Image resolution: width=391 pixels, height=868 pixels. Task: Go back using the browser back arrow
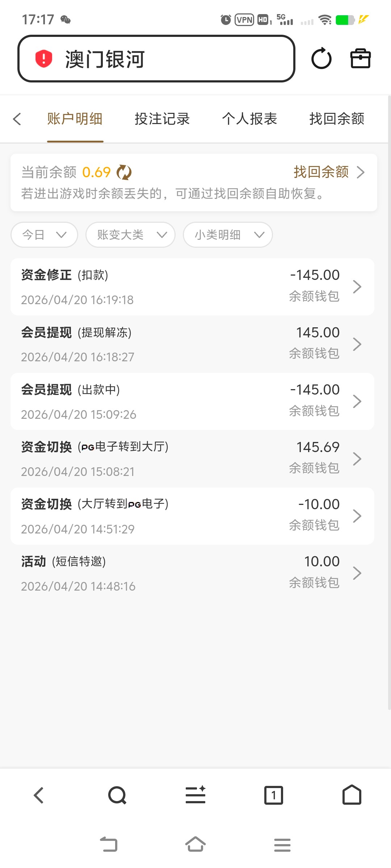click(39, 795)
